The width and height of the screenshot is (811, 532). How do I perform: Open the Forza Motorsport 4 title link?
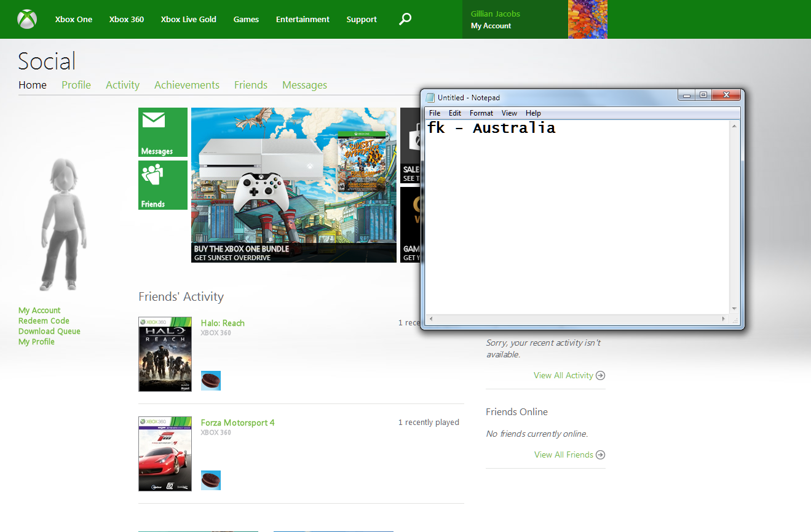(237, 423)
